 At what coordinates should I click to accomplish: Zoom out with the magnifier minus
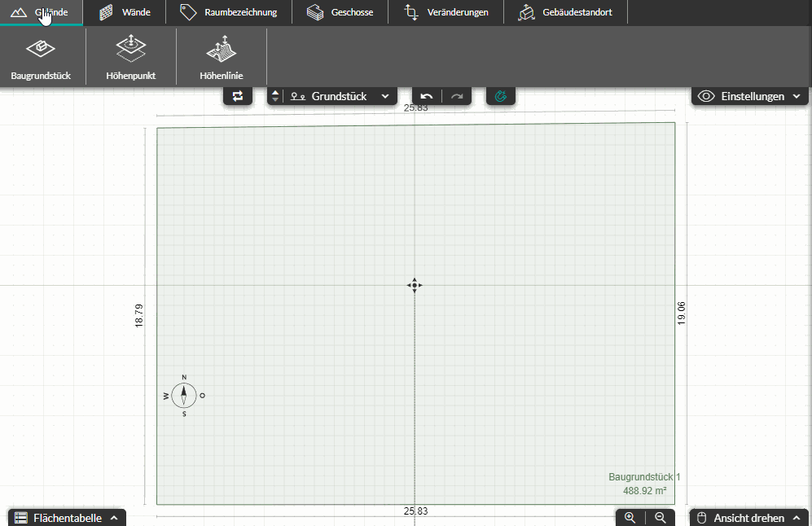tap(661, 518)
